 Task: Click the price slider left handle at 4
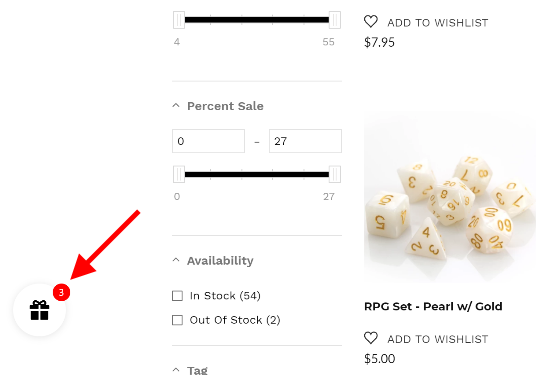[179, 20]
